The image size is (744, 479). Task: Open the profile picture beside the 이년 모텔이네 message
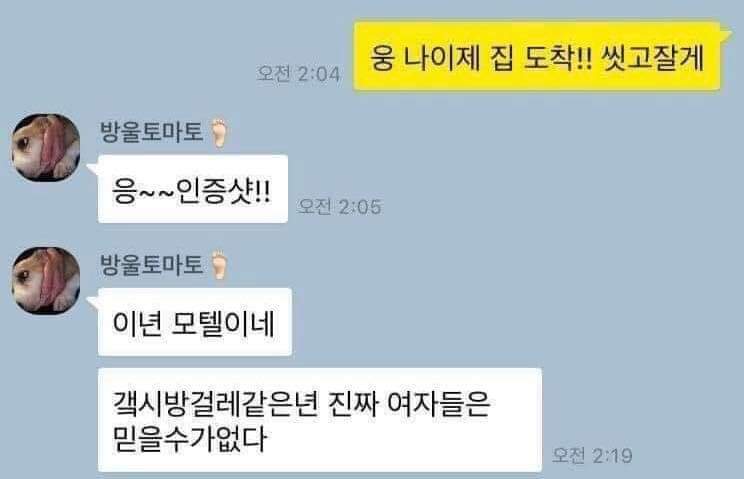pos(46,280)
